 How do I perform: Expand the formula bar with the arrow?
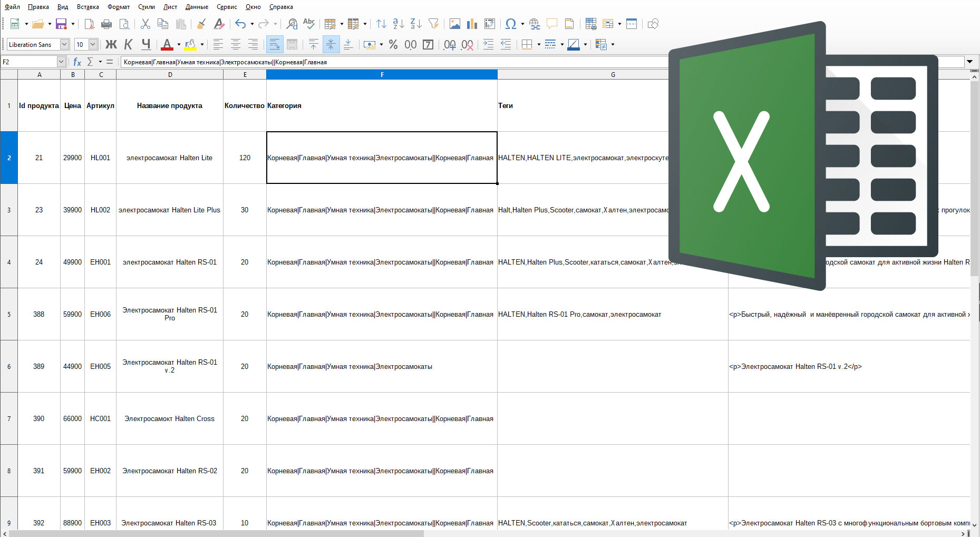pos(969,62)
